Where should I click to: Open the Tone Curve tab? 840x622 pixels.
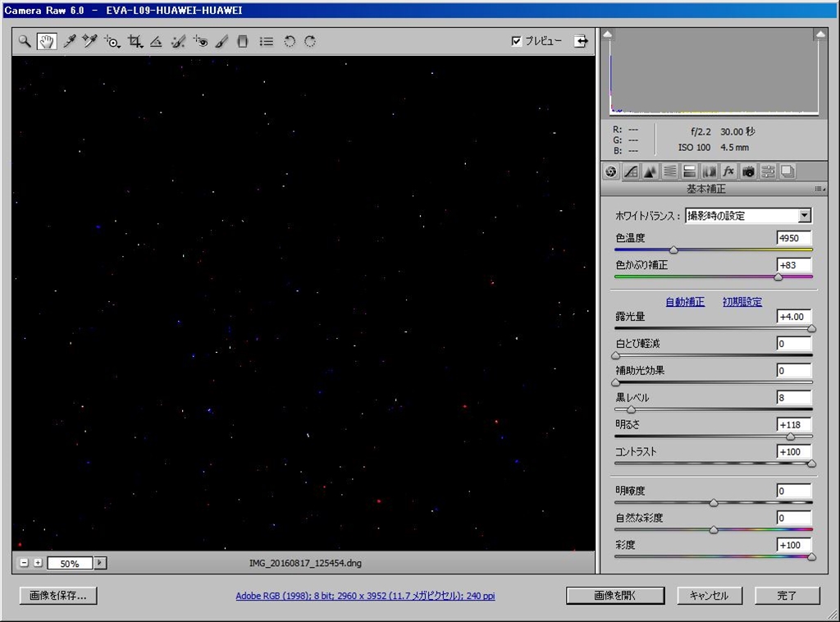click(x=631, y=172)
